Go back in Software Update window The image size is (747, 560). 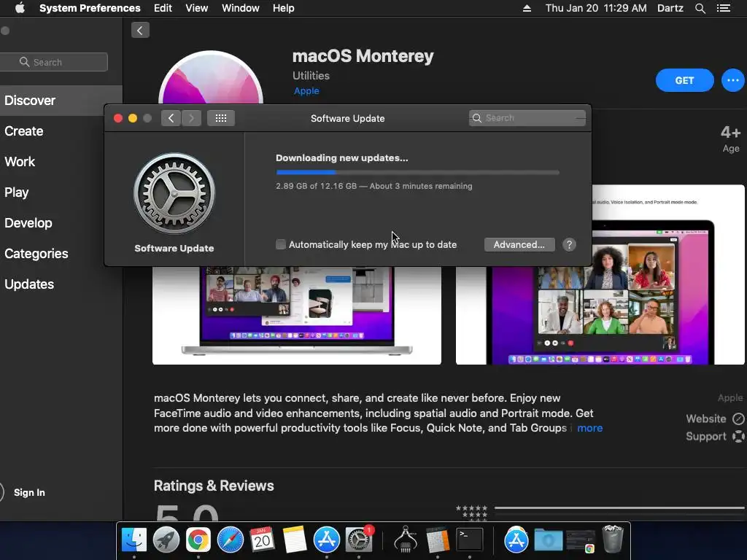(x=171, y=118)
